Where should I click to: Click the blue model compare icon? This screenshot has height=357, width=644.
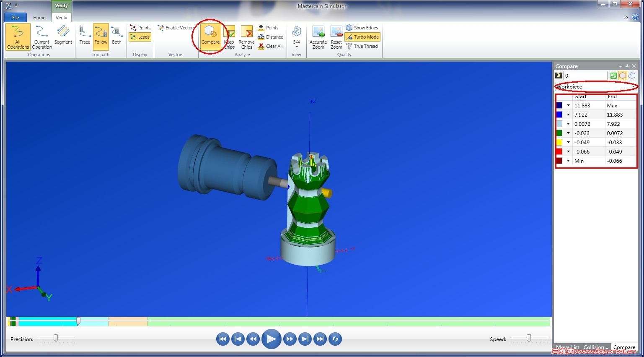click(632, 76)
